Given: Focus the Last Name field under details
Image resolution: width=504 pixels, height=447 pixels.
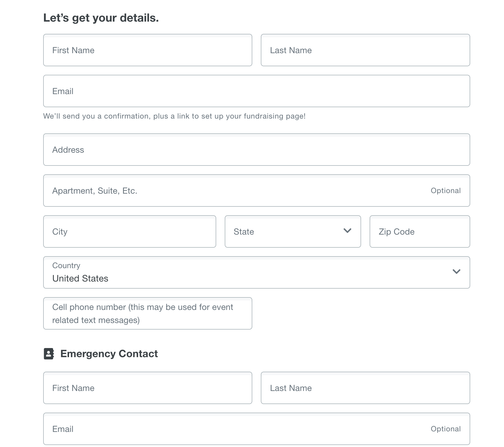Looking at the screenshot, I should tap(365, 50).
